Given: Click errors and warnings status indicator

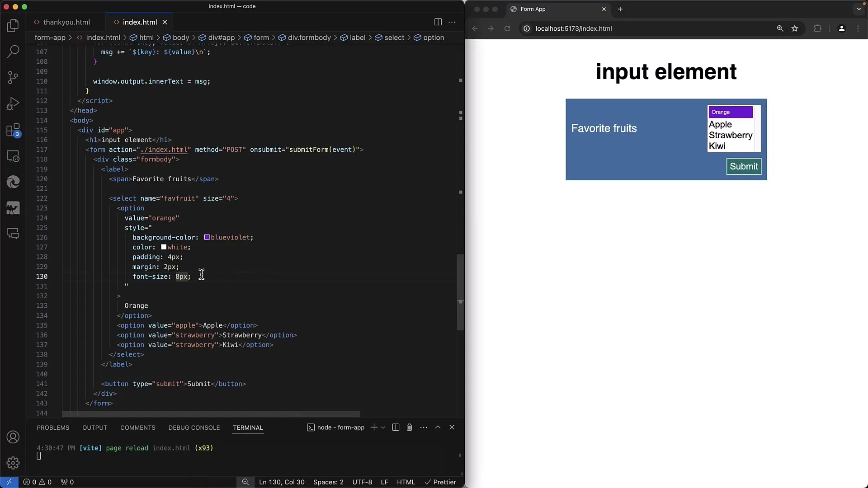Looking at the screenshot, I should [x=38, y=482].
